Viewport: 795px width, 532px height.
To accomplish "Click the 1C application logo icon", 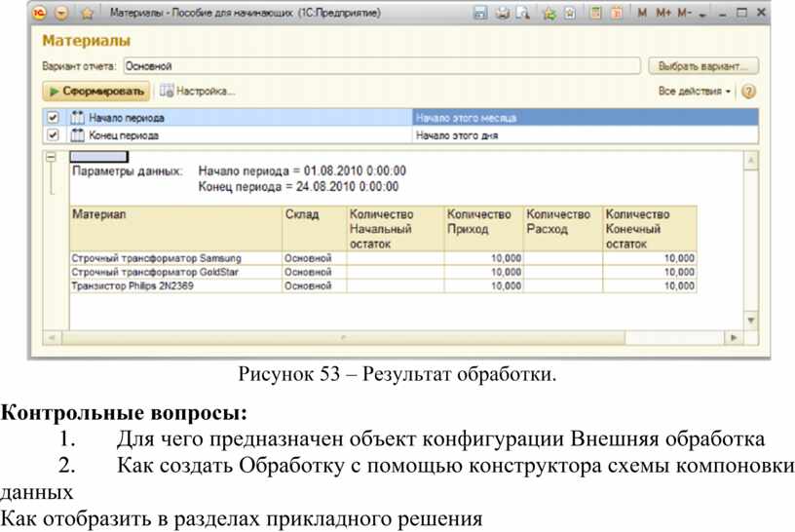I will coord(40,14).
